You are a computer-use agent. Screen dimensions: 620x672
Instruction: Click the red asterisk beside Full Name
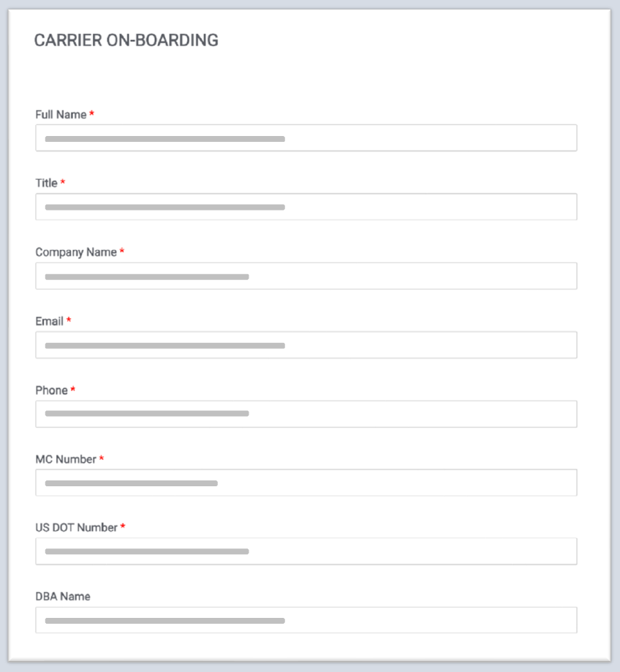tap(92, 114)
